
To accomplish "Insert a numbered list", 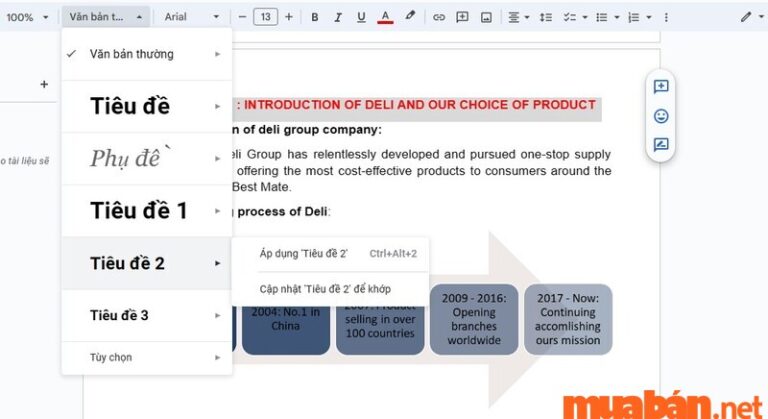I will [x=633, y=17].
